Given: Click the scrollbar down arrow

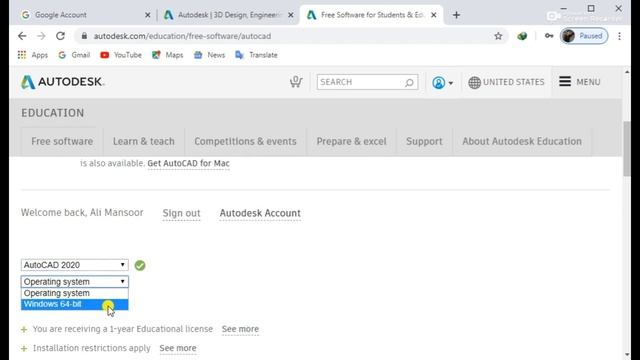Looking at the screenshot, I should (627, 355).
